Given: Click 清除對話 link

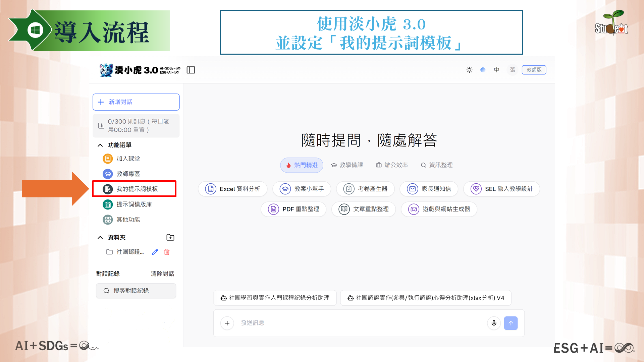Looking at the screenshot, I should coord(162,274).
